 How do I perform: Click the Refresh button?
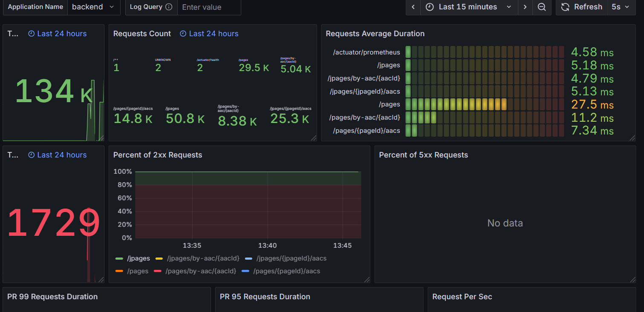588,7
